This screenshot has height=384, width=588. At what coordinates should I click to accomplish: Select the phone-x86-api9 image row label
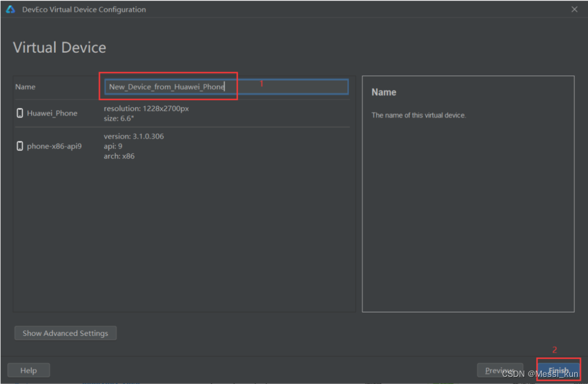pos(54,146)
